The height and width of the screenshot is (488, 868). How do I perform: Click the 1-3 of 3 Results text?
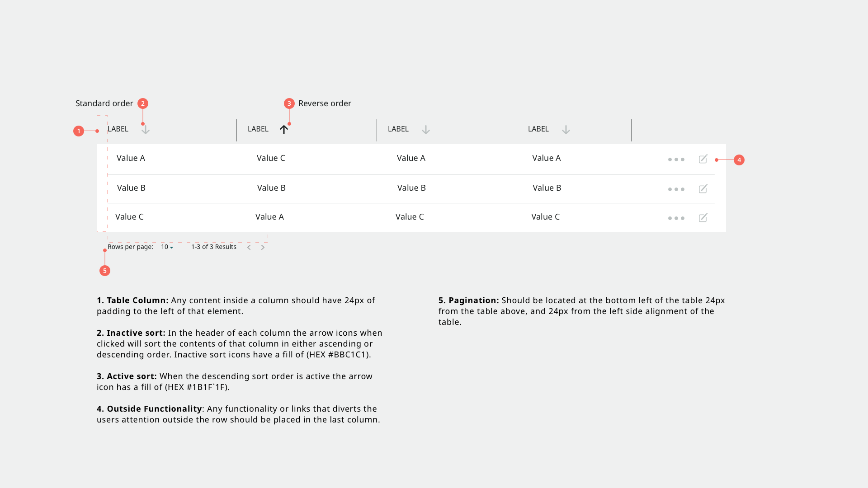(213, 247)
